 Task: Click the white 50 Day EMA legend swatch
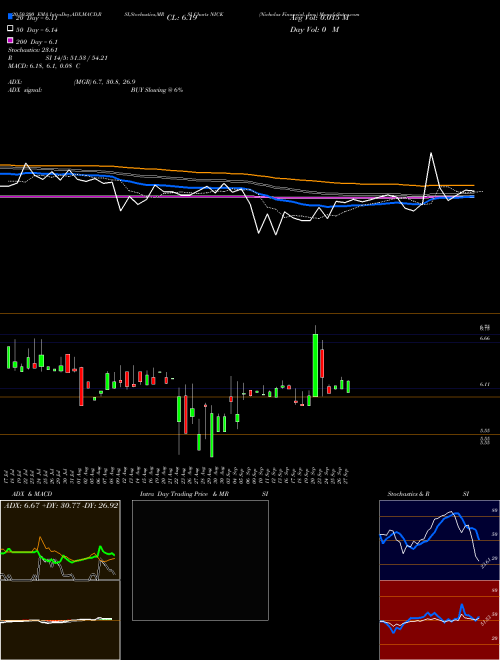pos(10,28)
